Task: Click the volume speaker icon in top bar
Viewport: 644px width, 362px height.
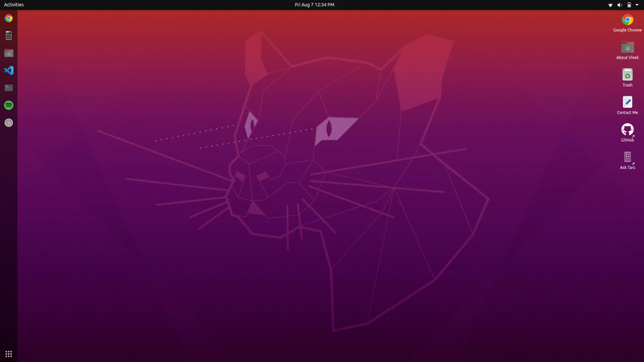Action: click(x=619, y=5)
